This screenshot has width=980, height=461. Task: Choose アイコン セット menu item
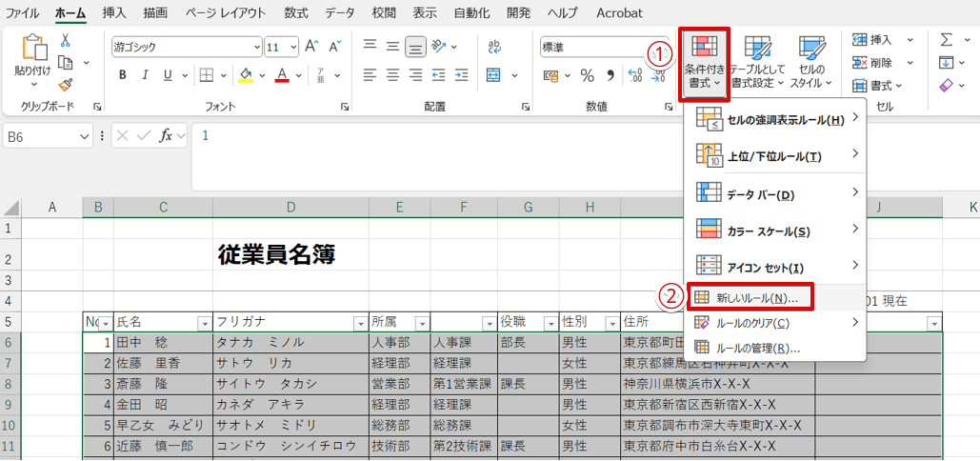click(775, 268)
